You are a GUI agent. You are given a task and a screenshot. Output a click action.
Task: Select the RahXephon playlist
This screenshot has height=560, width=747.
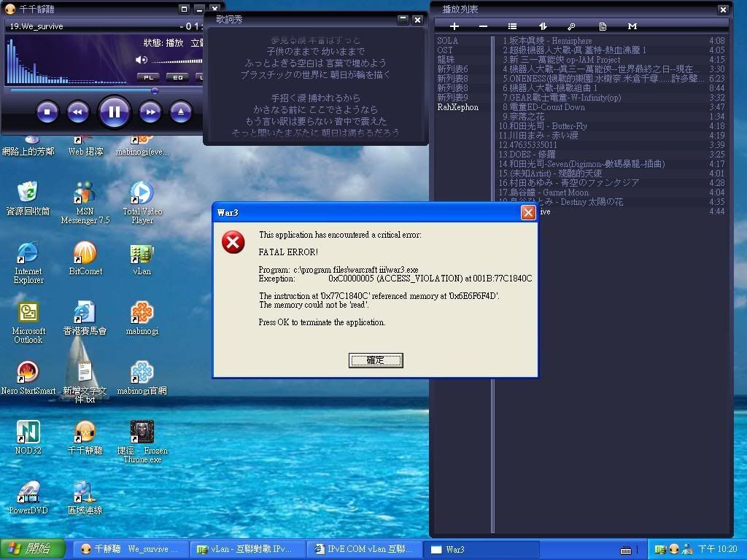tap(458, 107)
